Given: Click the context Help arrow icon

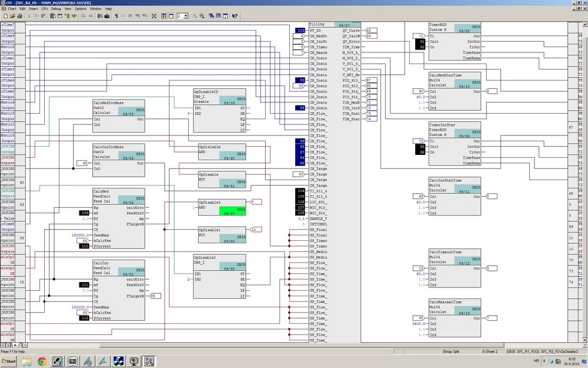Looking at the screenshot, I should [x=233, y=16].
